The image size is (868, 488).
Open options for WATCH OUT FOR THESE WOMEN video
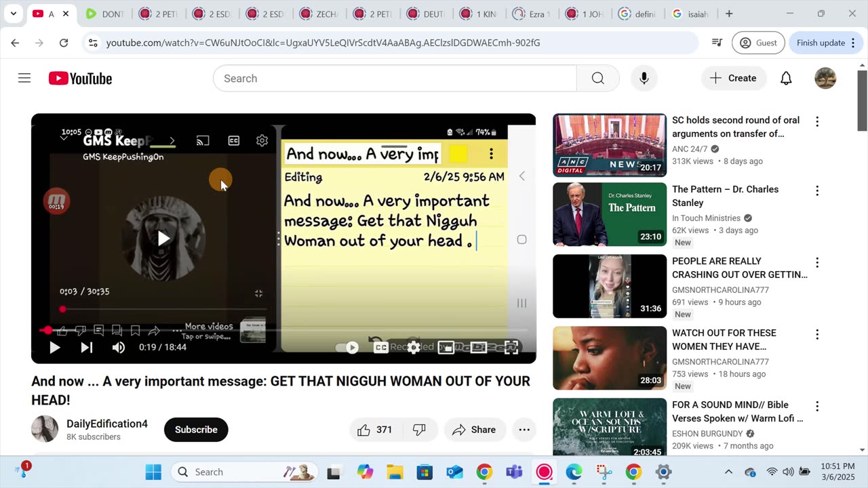click(x=817, y=334)
